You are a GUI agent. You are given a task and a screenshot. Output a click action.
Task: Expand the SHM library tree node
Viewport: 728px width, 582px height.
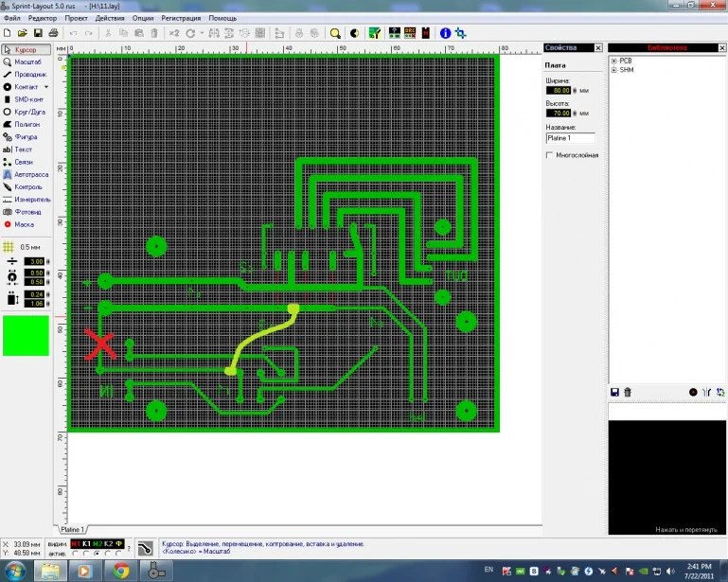coord(613,70)
